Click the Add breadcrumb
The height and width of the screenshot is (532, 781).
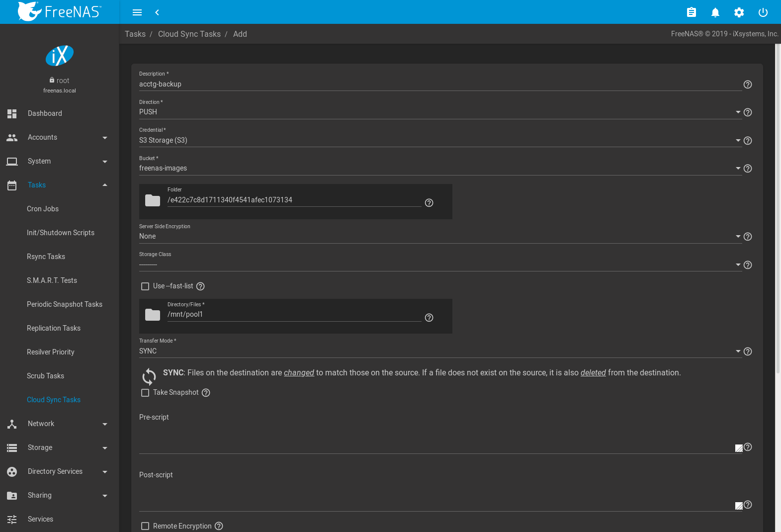[240, 34]
